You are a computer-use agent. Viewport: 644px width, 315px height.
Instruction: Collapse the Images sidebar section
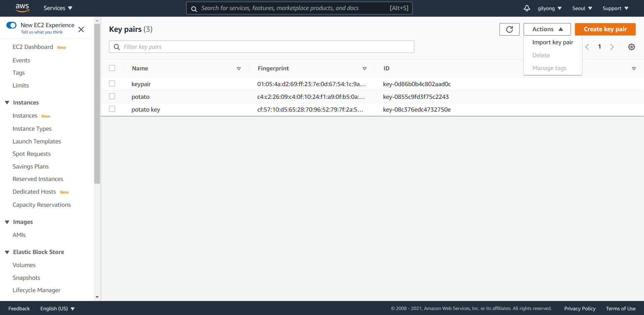tap(7, 222)
